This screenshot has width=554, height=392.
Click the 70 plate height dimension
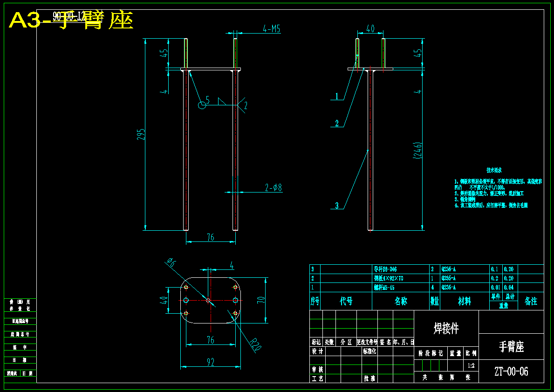click(261, 300)
